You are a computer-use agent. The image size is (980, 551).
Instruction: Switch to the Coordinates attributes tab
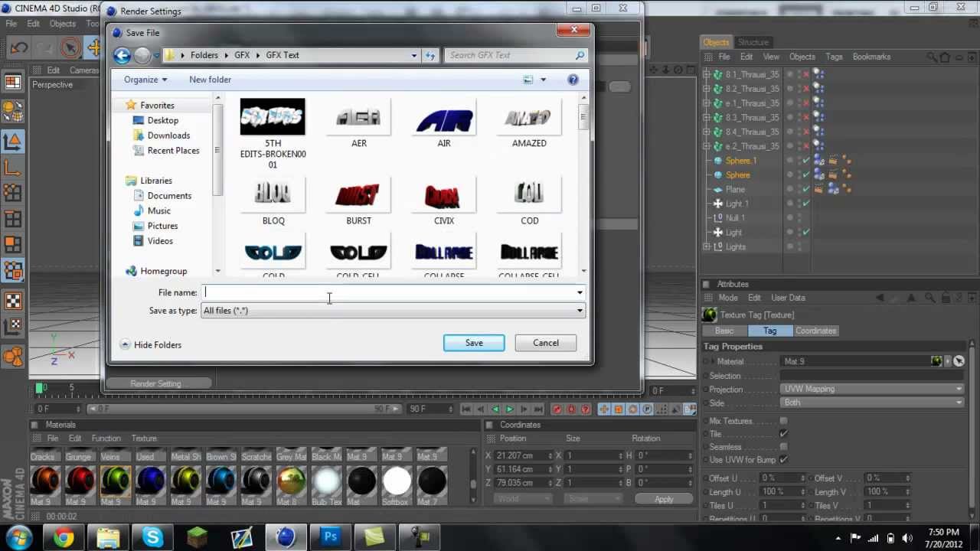(815, 331)
